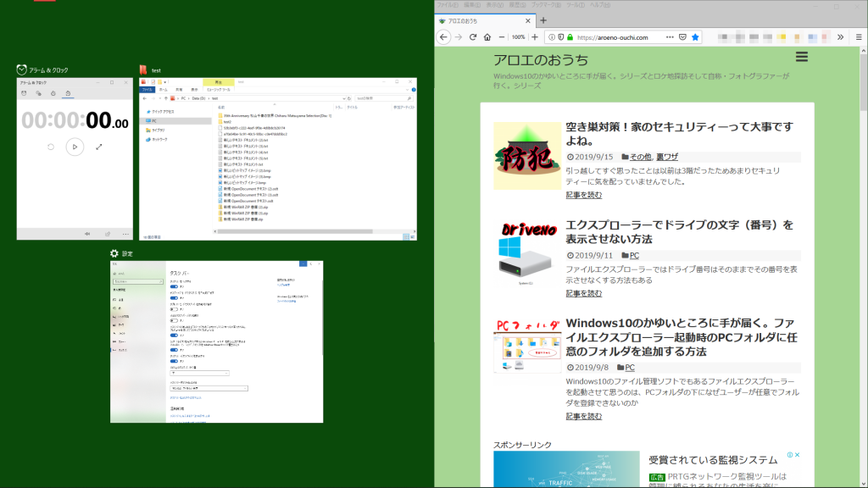Open a new Firefox tab
The height and width of the screenshot is (488, 868).
coord(543,20)
